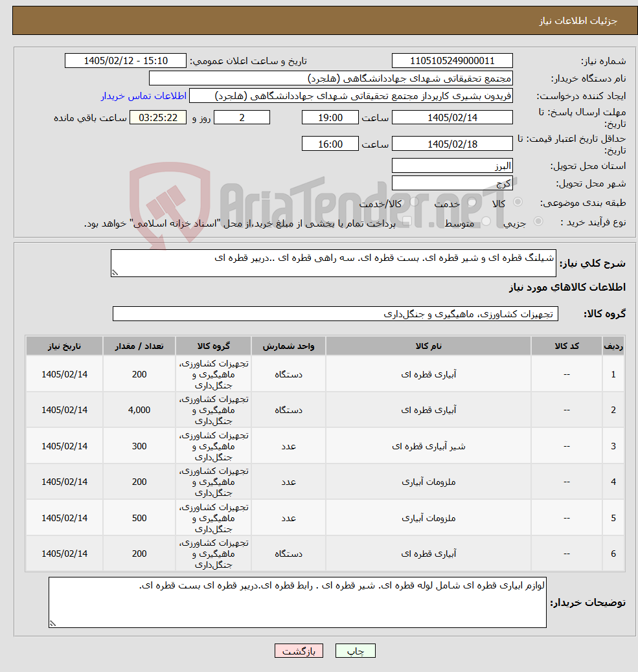The image size is (638, 672).
Task: Select the خدمت radio button
Action: point(472,202)
